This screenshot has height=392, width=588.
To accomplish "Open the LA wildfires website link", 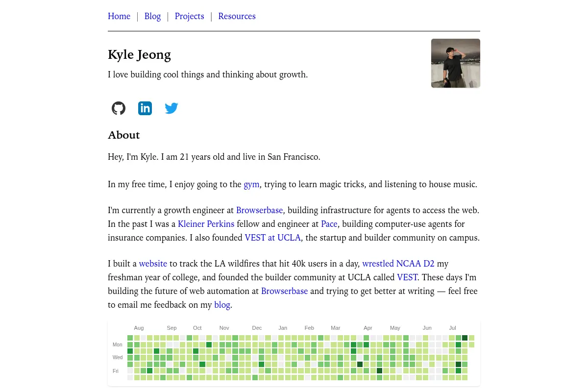I will 153,264.
